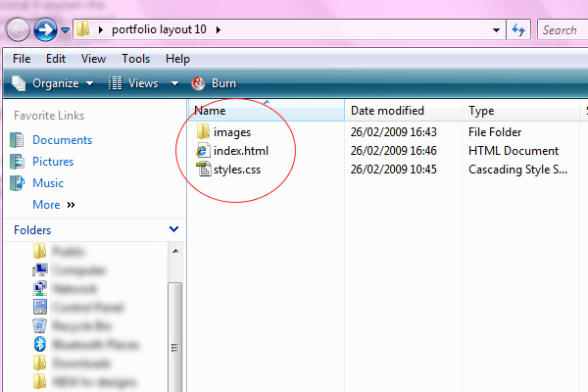Open the Tools menu

[135, 59]
